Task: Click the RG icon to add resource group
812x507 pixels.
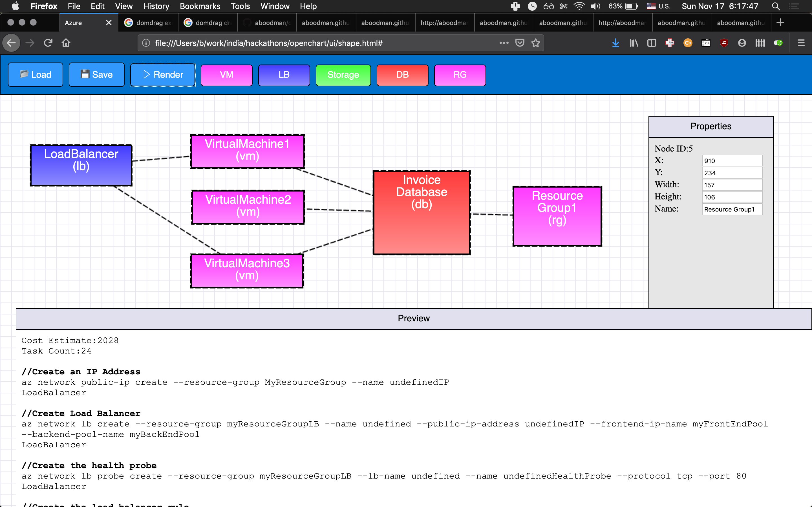Action: pos(460,75)
